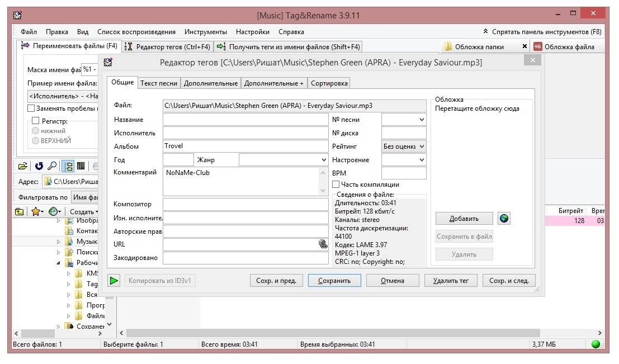Viewport: 619px width, 364px height.
Task: Play the track with the green arrow
Action: click(x=114, y=281)
